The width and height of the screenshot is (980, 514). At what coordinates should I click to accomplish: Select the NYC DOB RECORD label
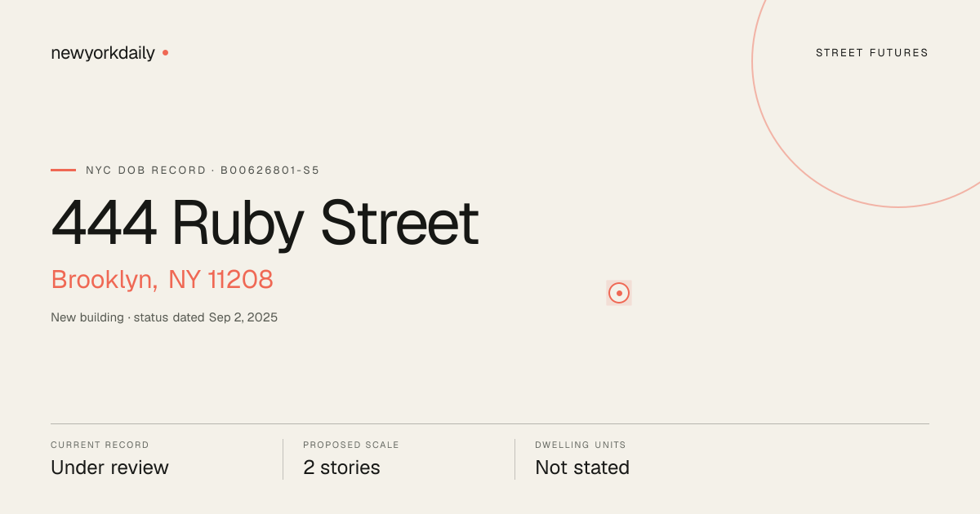point(146,171)
